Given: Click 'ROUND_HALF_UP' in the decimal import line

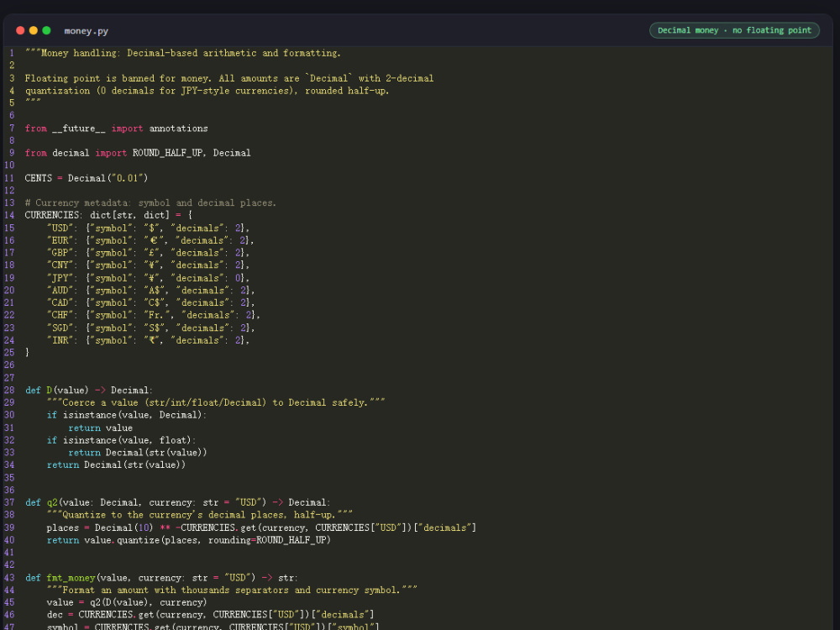Looking at the screenshot, I should click(168, 153).
